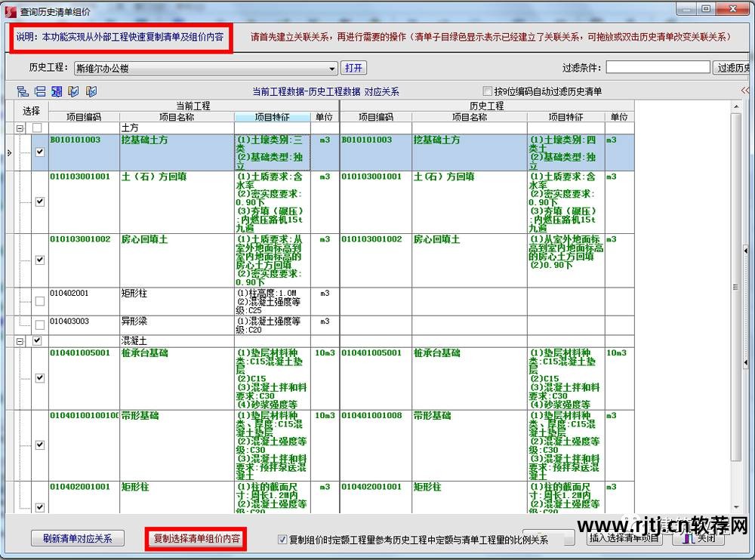The image size is (755, 560).
Task: Enable 按9位编码自动过滤历史清单 option
Action: pyautogui.click(x=488, y=91)
